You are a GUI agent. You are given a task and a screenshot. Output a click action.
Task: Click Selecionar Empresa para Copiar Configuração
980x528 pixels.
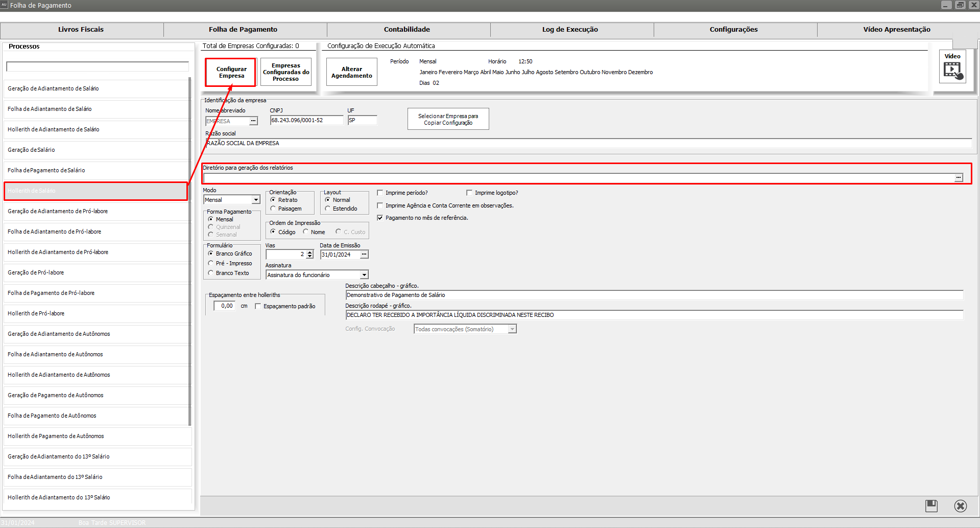[448, 119]
